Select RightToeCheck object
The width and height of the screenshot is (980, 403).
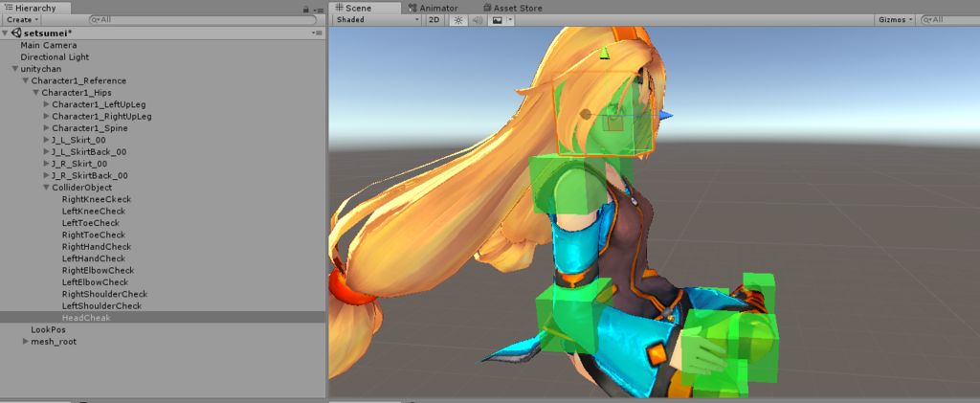coord(94,235)
